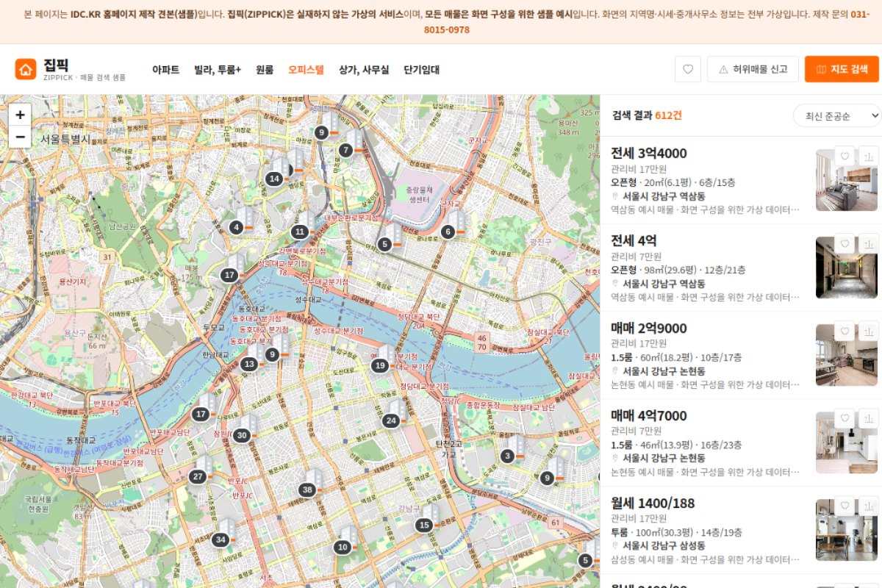The width and height of the screenshot is (882, 588).
Task: Favorite the 월세 1400/188 listing with heart
Action: tap(845, 506)
